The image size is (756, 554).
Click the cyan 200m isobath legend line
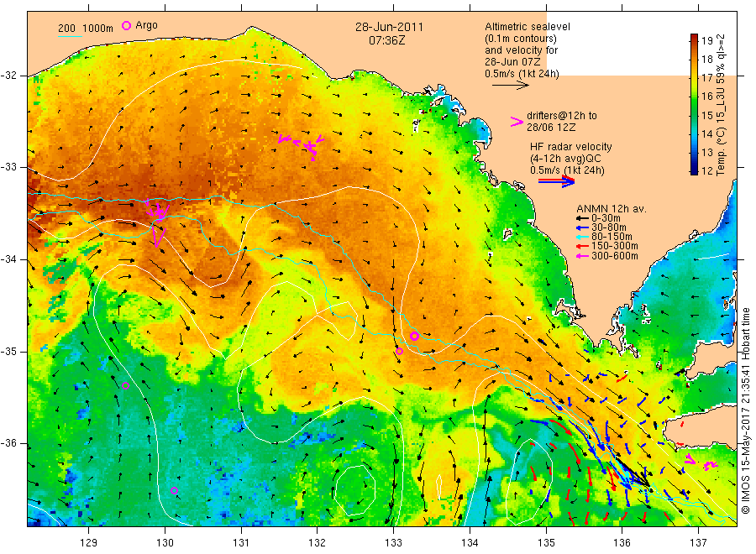(x=70, y=36)
